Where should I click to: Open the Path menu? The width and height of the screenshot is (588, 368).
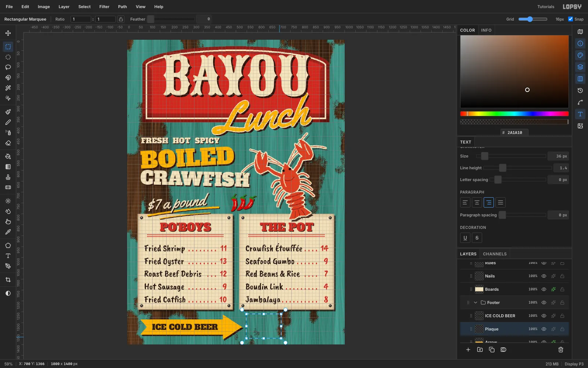[122, 7]
